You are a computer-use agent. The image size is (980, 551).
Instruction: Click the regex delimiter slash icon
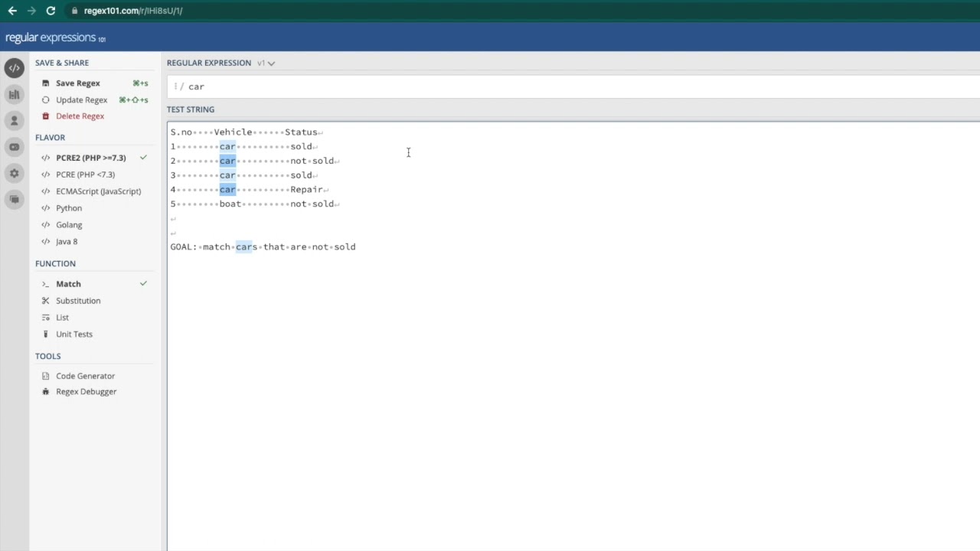(x=181, y=86)
